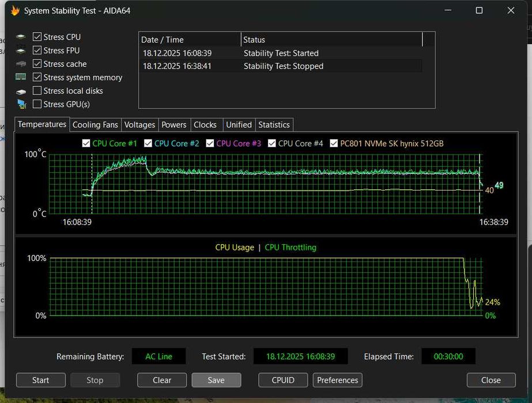Click the CPU chip icon beside Stress CPU

(21, 37)
